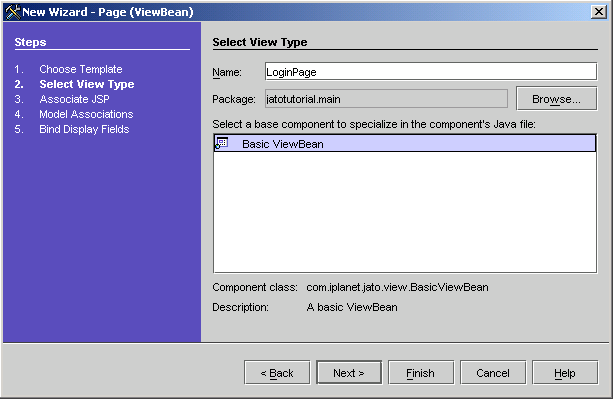Click the Name: label
The height and width of the screenshot is (399, 613).
pyautogui.click(x=227, y=72)
